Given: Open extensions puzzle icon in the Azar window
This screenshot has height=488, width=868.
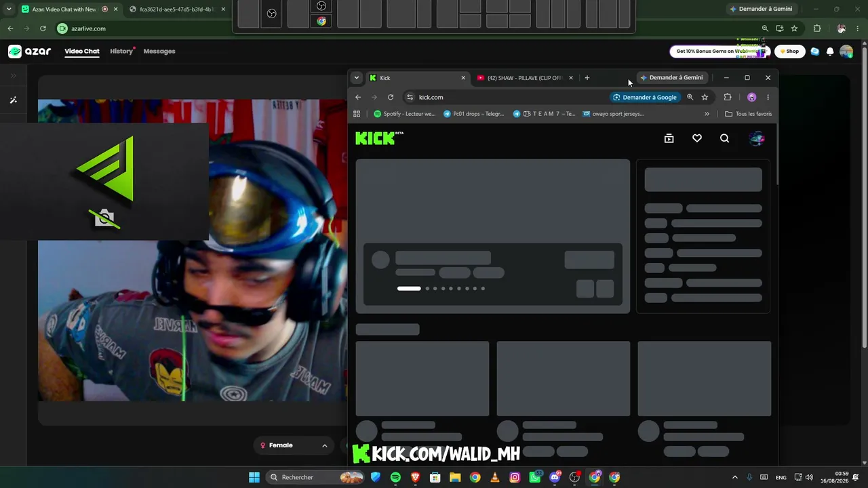Looking at the screenshot, I should click(x=816, y=28).
